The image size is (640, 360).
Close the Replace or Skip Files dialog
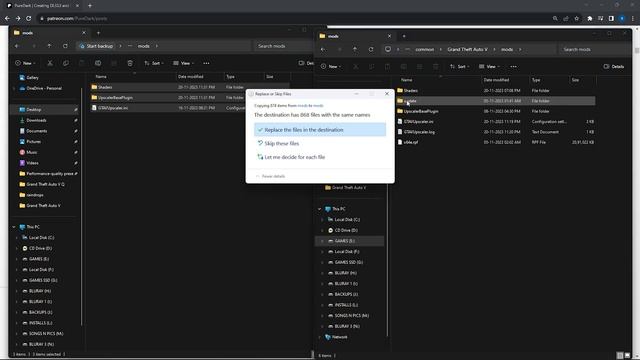(387, 94)
